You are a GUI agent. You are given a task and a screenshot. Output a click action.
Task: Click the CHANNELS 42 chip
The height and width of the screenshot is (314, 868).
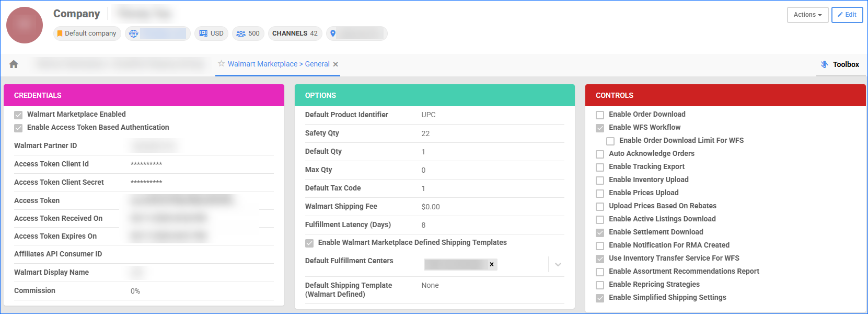295,33
